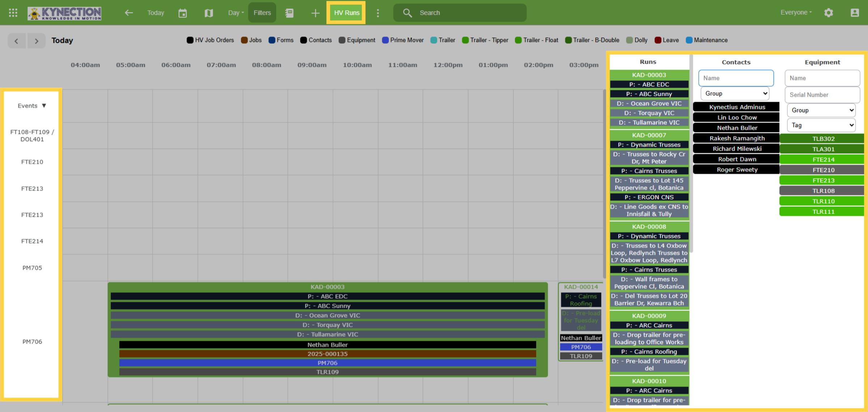Open the calendar date picker icon
868x412 pixels.
(183, 13)
